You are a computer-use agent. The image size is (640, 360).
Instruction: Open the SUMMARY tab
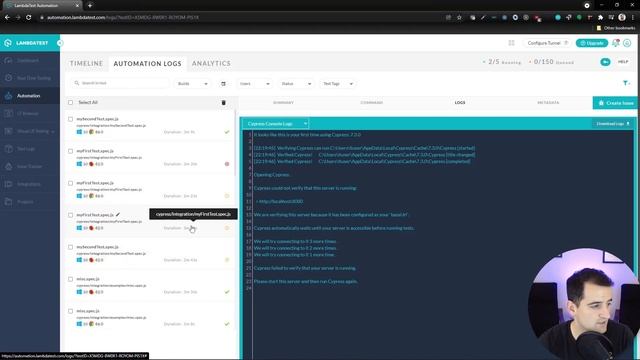coord(283,102)
